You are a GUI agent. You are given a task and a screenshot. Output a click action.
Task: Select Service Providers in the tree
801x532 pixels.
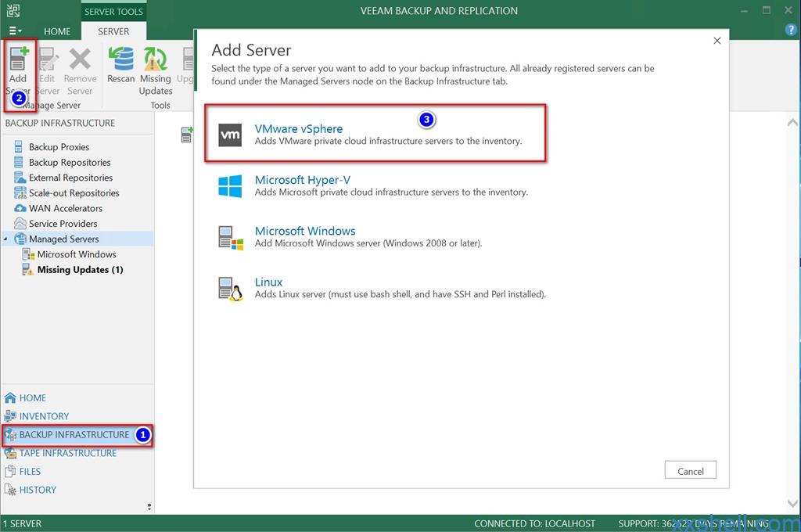[63, 224]
